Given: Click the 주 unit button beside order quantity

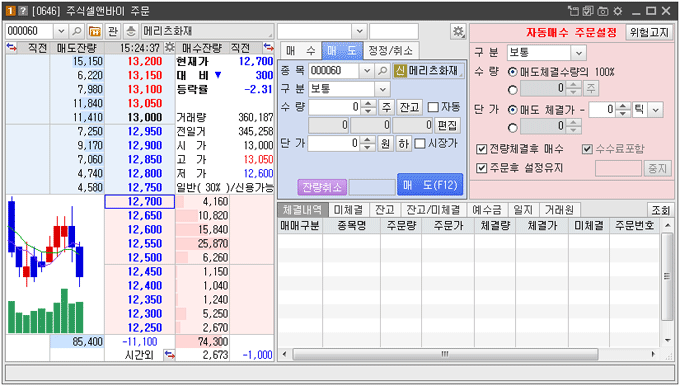Looking at the screenshot, I should (386, 107).
